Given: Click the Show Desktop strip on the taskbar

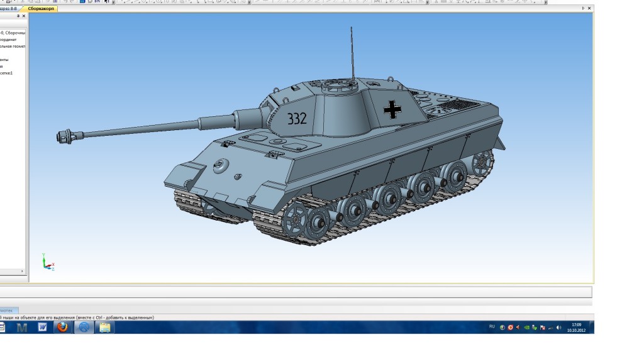Looking at the screenshot, I should click(x=592, y=327).
